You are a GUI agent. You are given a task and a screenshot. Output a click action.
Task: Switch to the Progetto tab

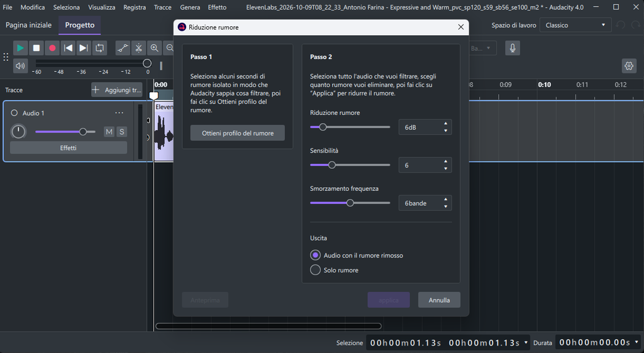tap(80, 25)
